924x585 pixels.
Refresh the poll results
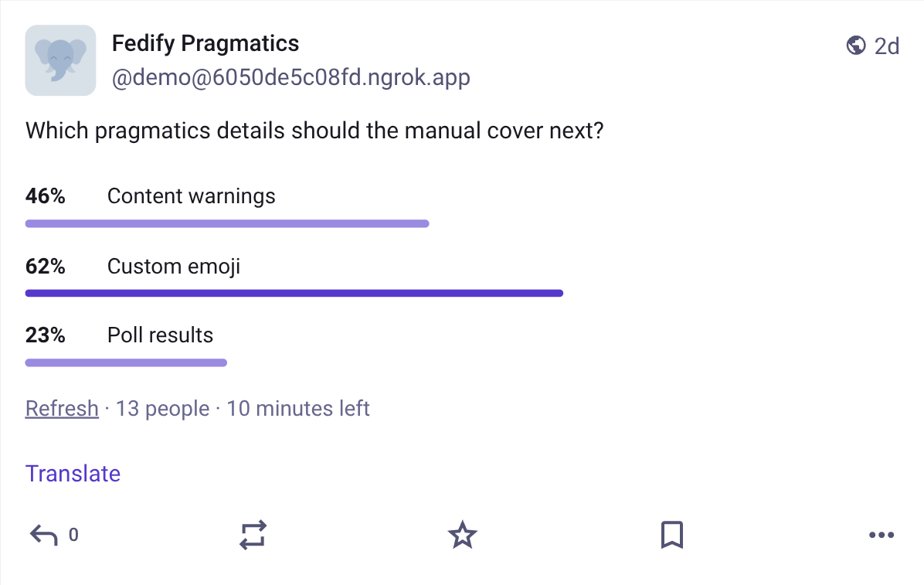point(62,408)
